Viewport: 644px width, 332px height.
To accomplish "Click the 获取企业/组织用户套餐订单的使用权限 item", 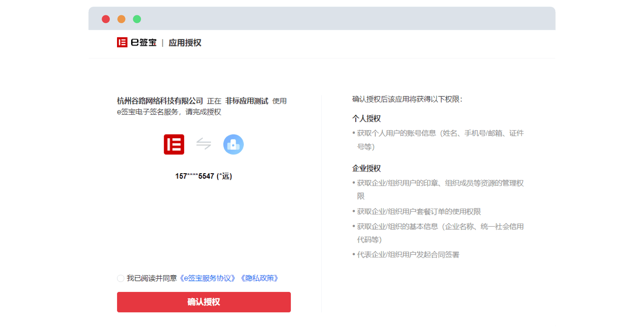I will (417, 212).
